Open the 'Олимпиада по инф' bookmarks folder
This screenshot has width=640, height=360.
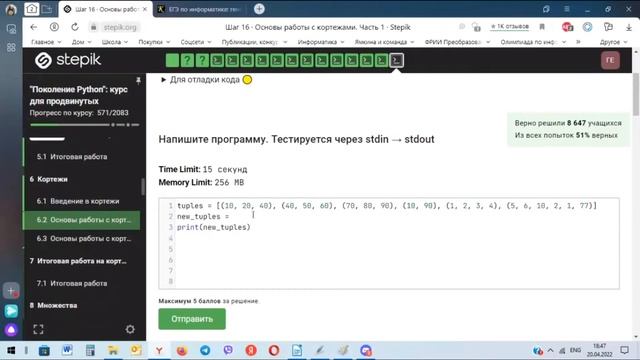point(533,42)
